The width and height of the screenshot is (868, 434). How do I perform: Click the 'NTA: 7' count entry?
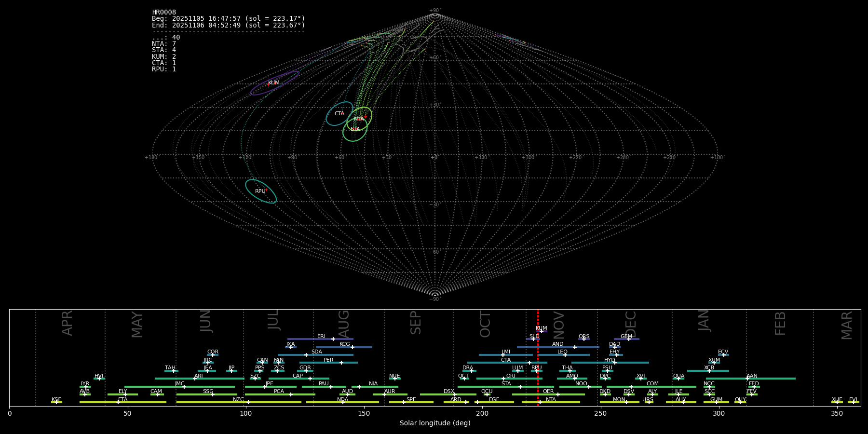pyautogui.click(x=164, y=44)
